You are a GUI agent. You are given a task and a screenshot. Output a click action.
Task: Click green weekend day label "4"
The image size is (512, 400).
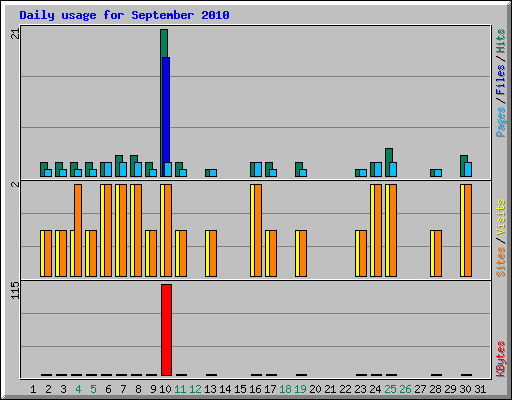[x=78, y=389]
